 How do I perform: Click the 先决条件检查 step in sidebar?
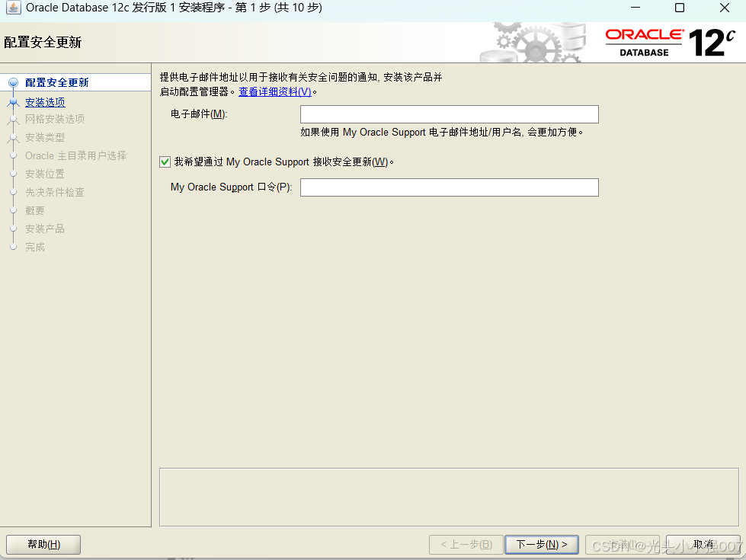coord(55,192)
